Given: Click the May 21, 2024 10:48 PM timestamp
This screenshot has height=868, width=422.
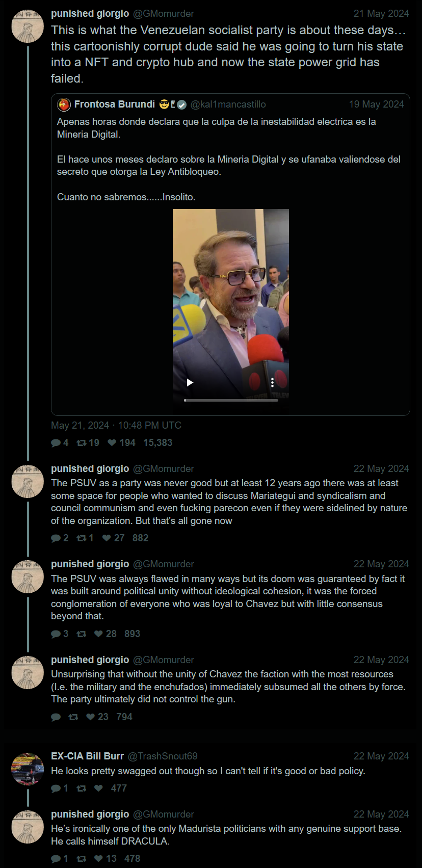Looking at the screenshot, I should coord(116,426).
